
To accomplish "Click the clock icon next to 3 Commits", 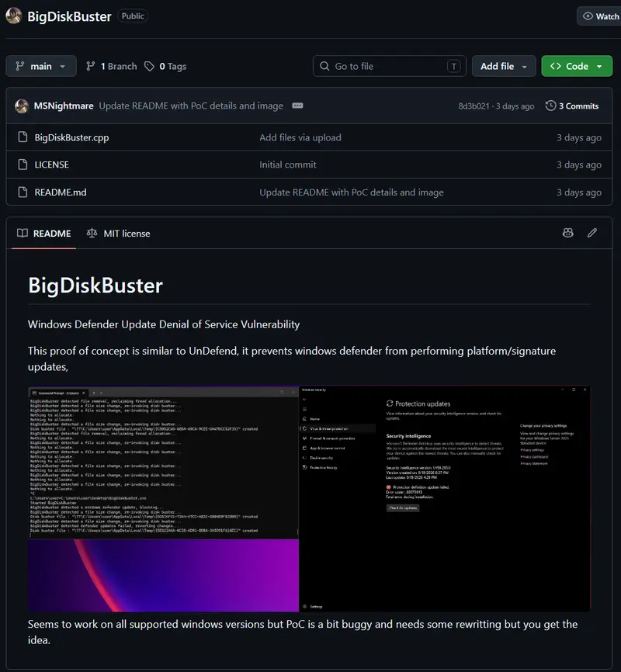I will click(x=550, y=106).
